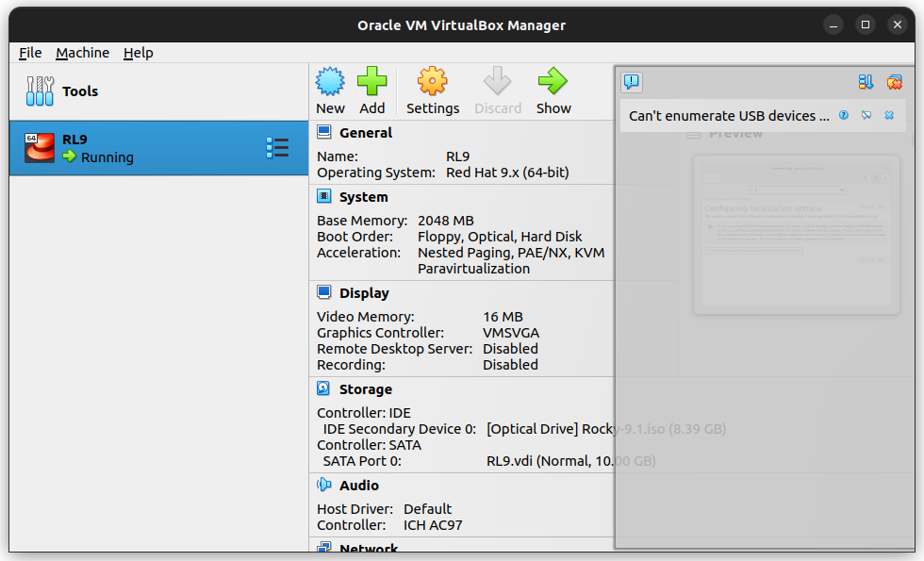This screenshot has height=561, width=924.
Task: Click the Show VM window arrow icon
Action: coord(553,81)
